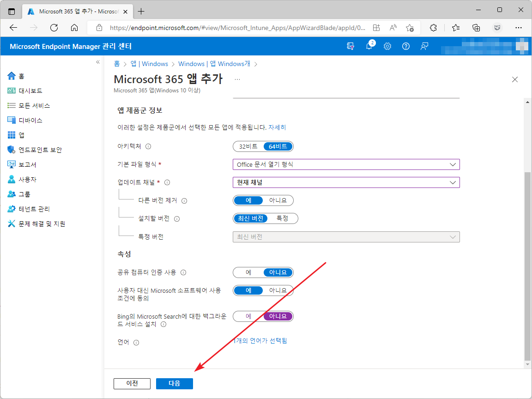Add this page to favorites

[410, 28]
